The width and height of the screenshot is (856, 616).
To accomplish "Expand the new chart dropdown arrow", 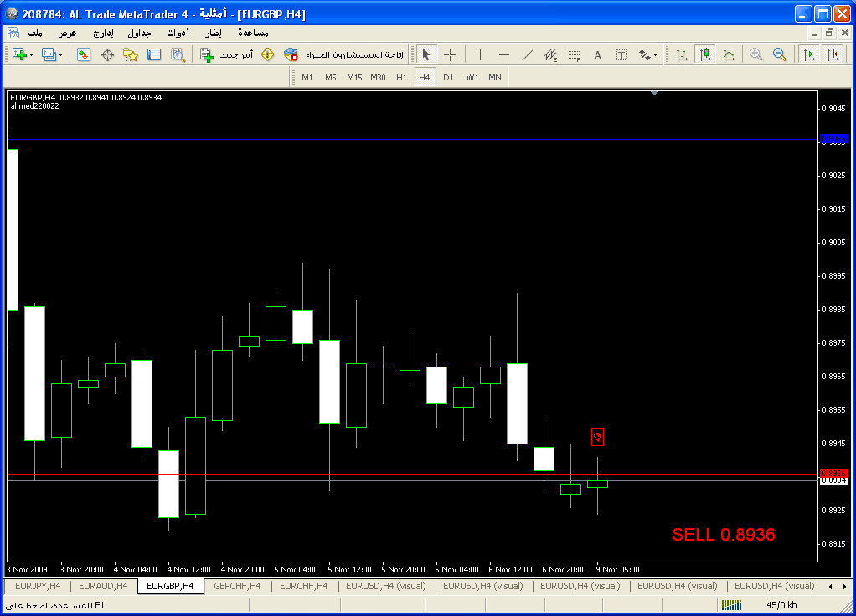I will pyautogui.click(x=31, y=54).
